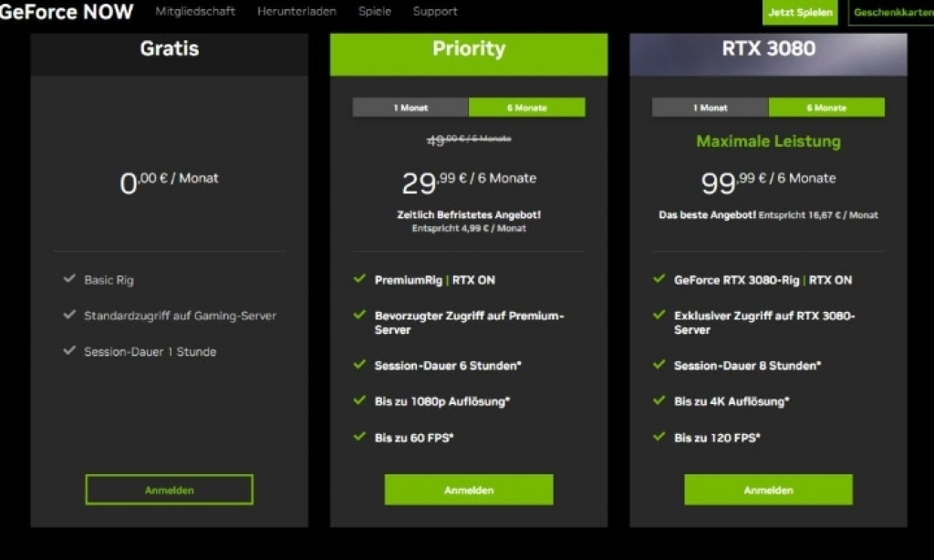Click the GeForce NOW logo
Viewport: 934px width, 560px height.
66,12
